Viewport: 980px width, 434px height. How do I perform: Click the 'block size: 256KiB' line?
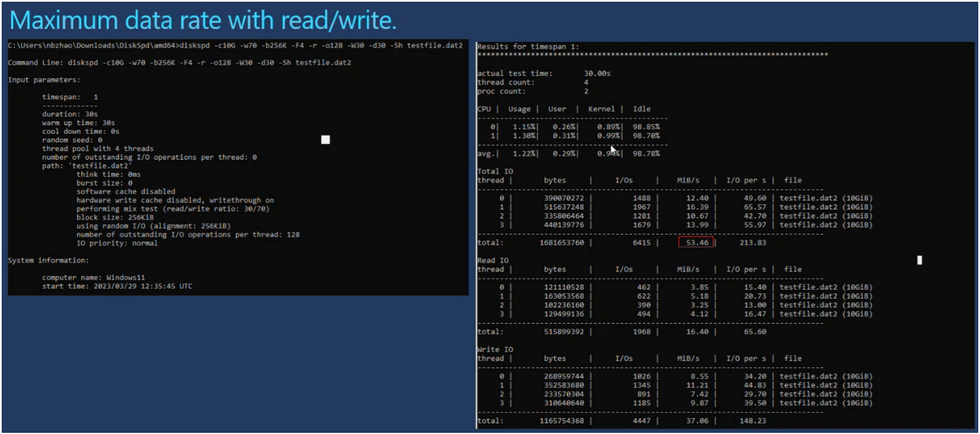pos(115,217)
